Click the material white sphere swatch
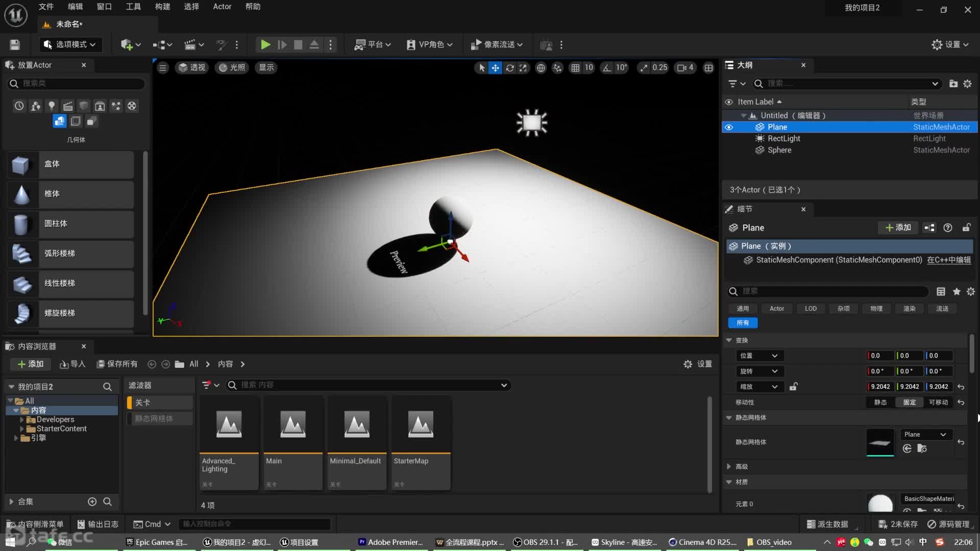The image size is (980, 551). [880, 504]
